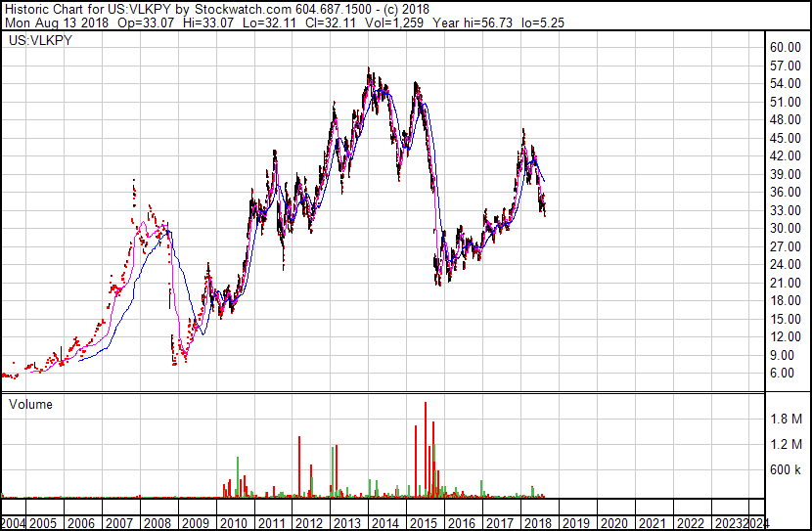Click the 33.00 price axis label
This screenshot has height=531, width=812.
786,210
